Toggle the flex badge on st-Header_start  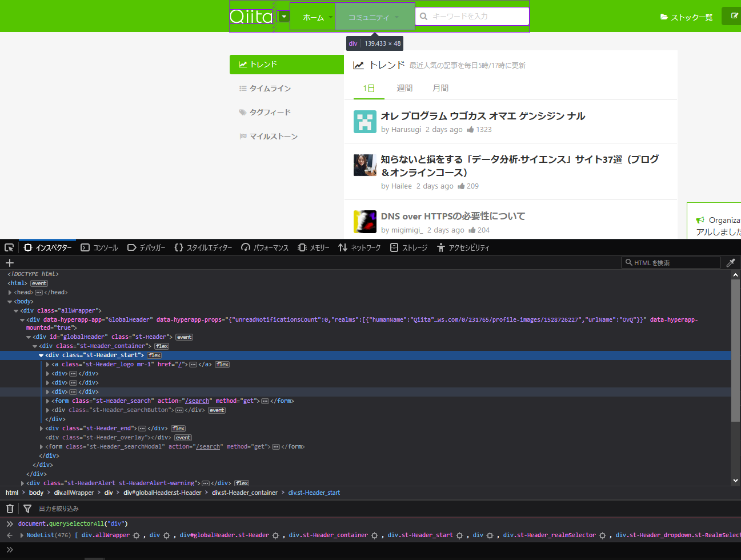coord(154,355)
